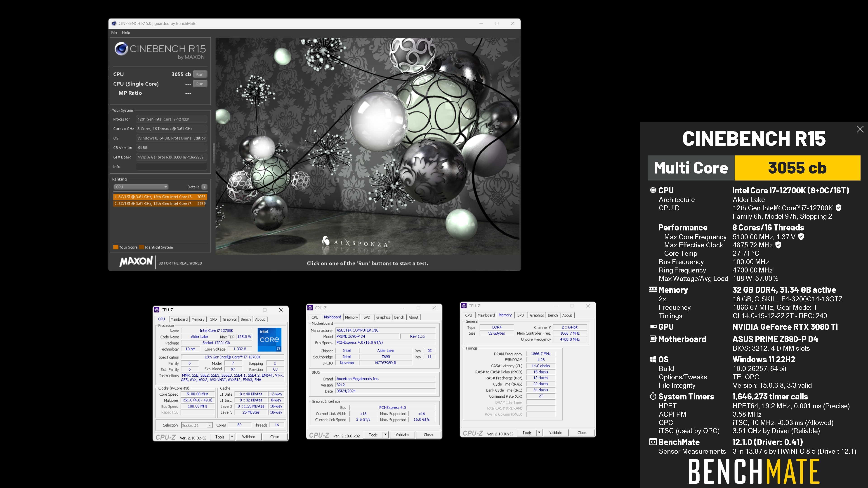
Task: Open ranking Details arrow button
Action: click(204, 187)
